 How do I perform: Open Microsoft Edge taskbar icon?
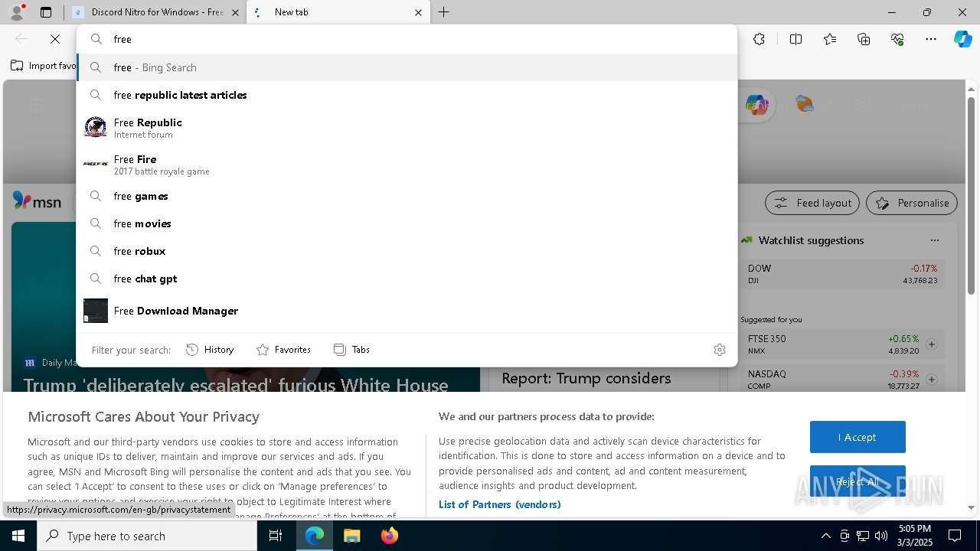pyautogui.click(x=315, y=536)
